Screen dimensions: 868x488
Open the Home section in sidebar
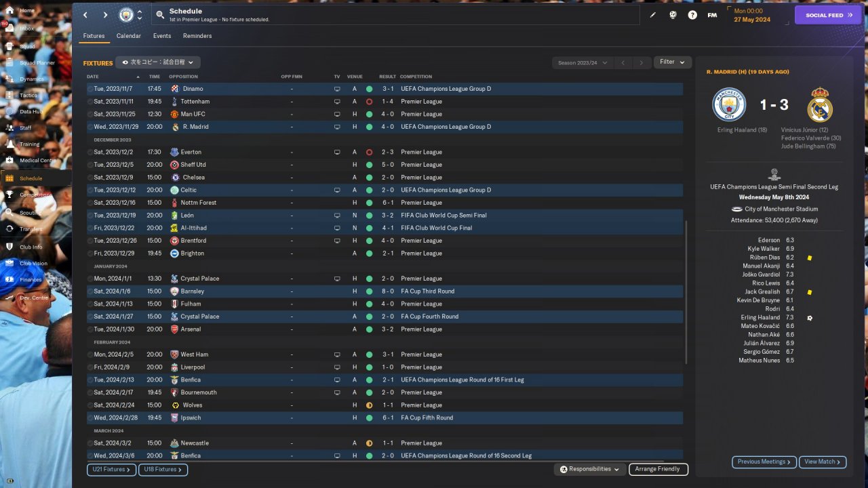[x=27, y=11]
